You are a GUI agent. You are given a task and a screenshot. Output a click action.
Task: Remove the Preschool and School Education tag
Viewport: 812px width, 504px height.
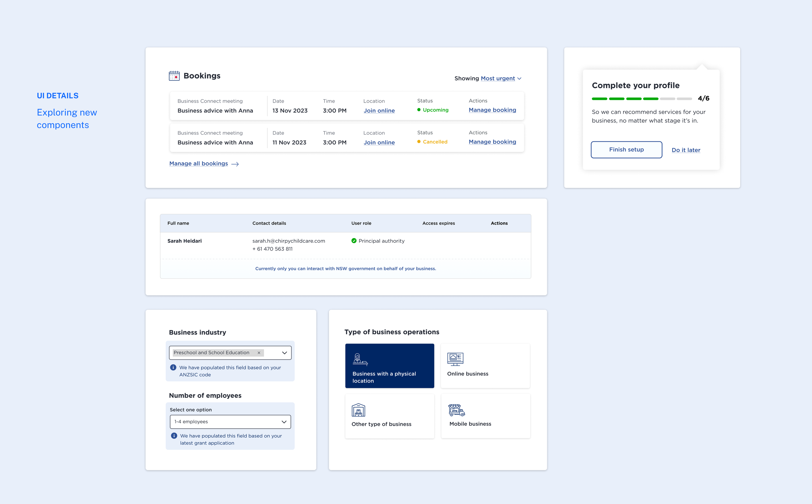[259, 353]
